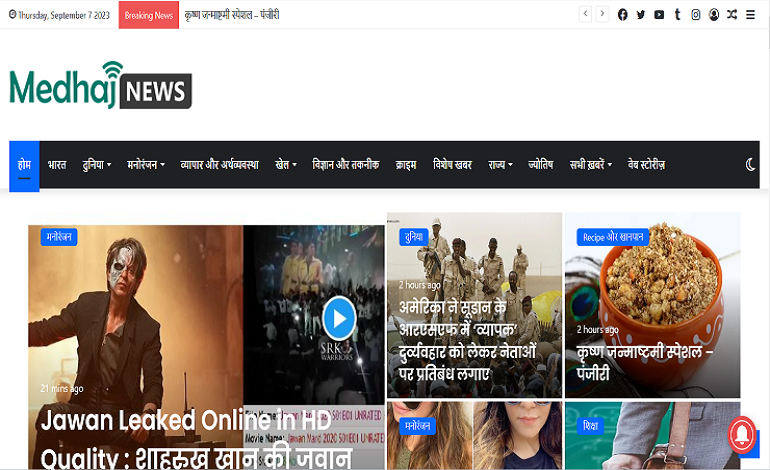Expand the खेल dropdown menu

coord(286,165)
